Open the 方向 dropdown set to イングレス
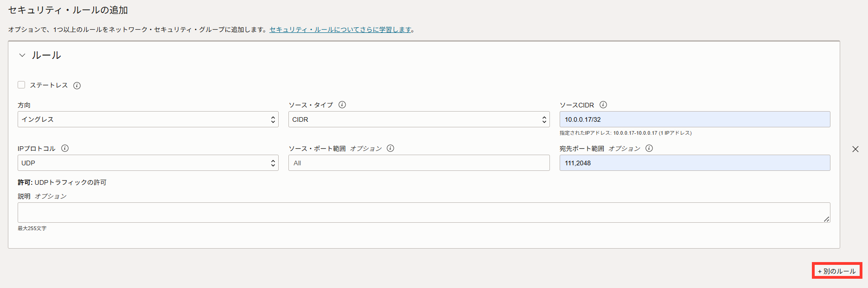868x288 pixels. click(148, 119)
